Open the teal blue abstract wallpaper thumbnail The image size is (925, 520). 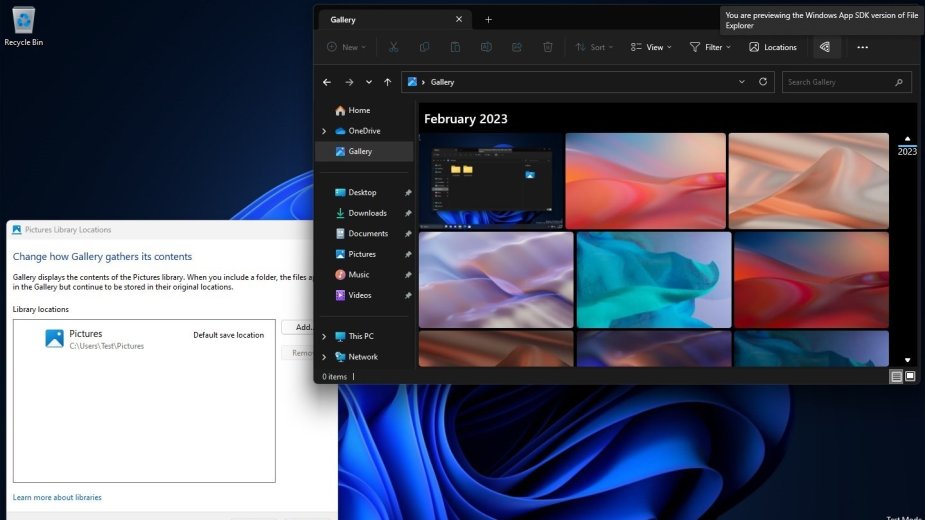point(654,280)
